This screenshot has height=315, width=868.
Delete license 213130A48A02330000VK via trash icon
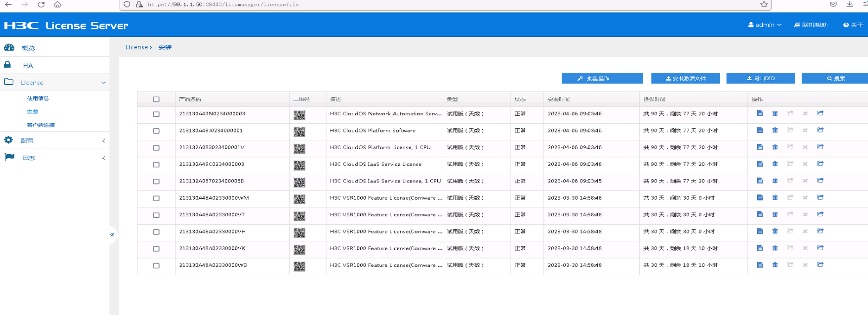pyautogui.click(x=775, y=248)
